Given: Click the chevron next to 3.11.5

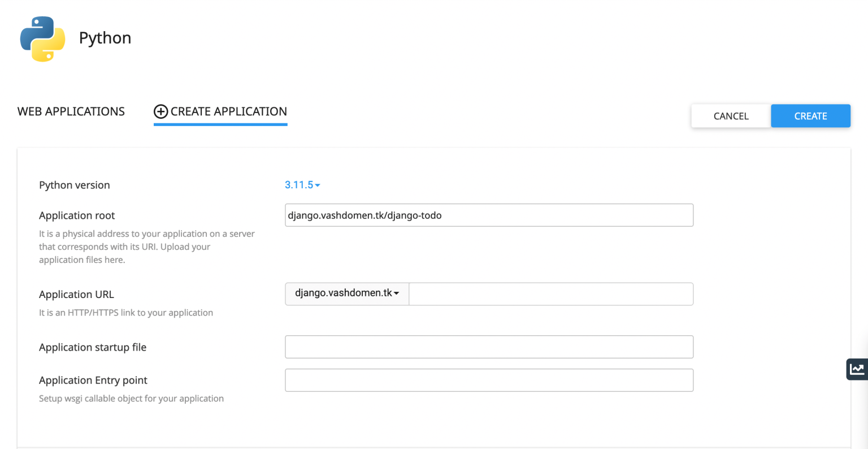Looking at the screenshot, I should click(x=318, y=185).
